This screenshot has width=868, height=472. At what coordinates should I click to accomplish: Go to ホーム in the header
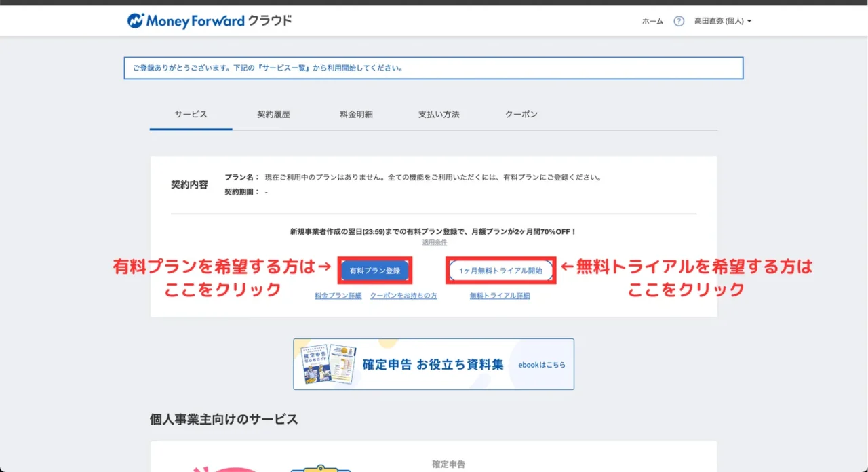[652, 21]
